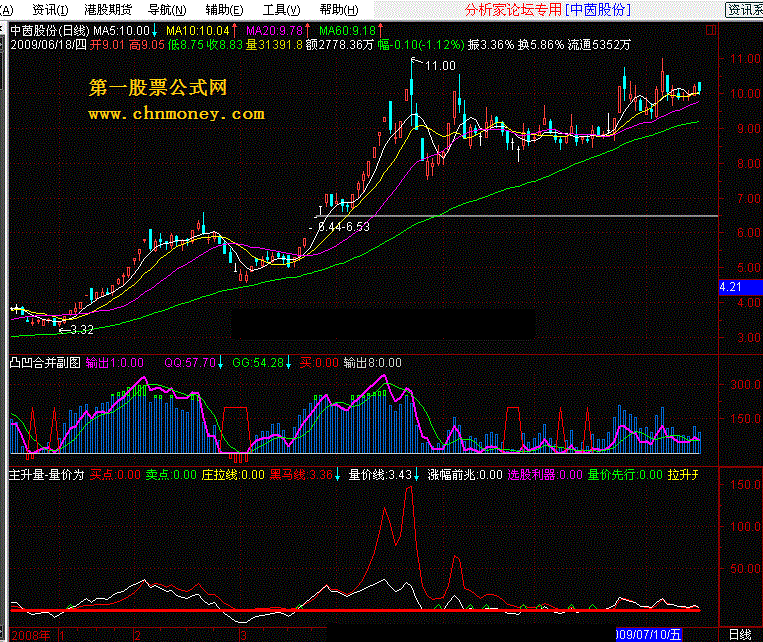Click the 分析家论坛专用[中茵股份] title text
This screenshot has height=642, width=763.
pyautogui.click(x=548, y=10)
